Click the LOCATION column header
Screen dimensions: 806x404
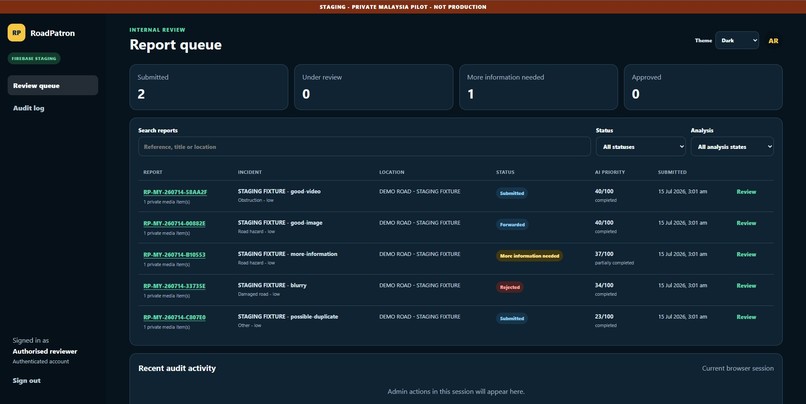tap(392, 172)
